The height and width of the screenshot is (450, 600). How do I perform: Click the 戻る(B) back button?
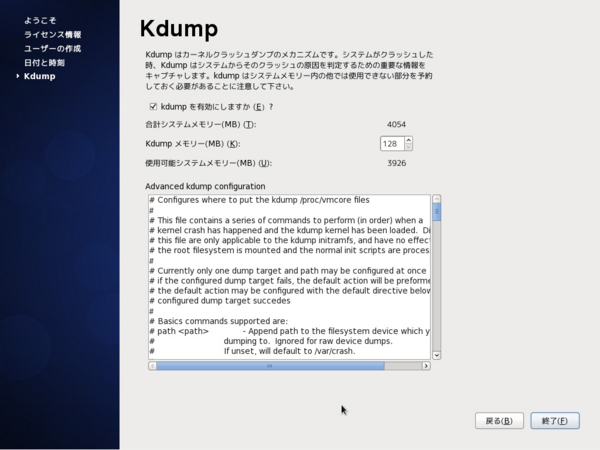(499, 421)
